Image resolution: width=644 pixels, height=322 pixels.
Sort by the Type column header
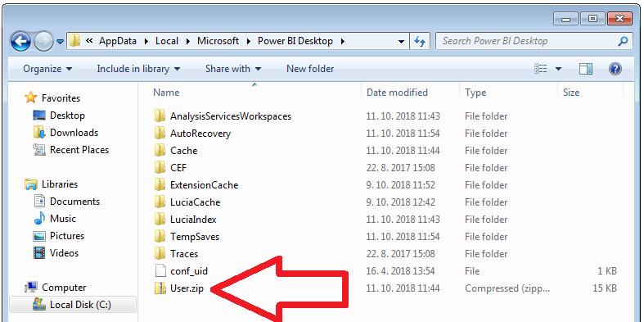click(x=475, y=93)
